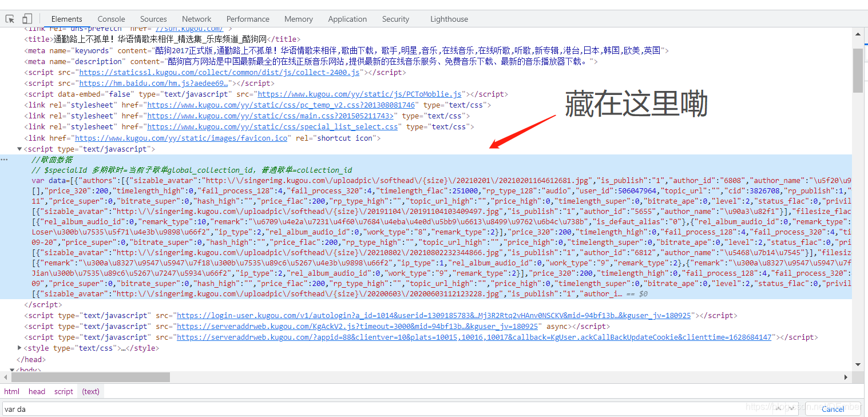
Task: Switch to the Sources tab
Action: click(x=153, y=19)
